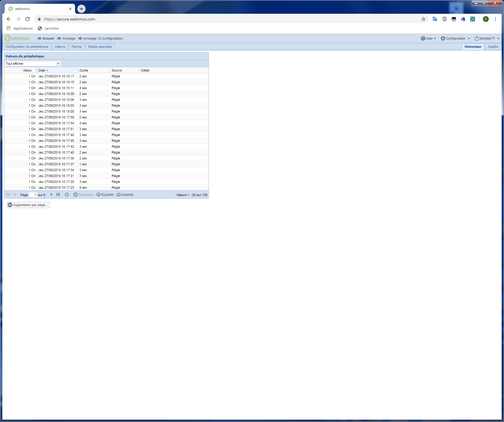Click the Importer cloud icon

pos(119,195)
